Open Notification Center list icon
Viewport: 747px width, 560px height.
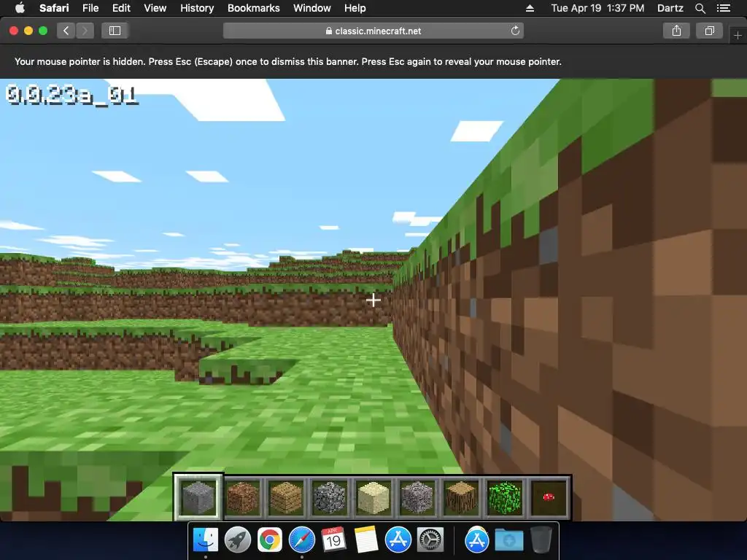pos(724,8)
